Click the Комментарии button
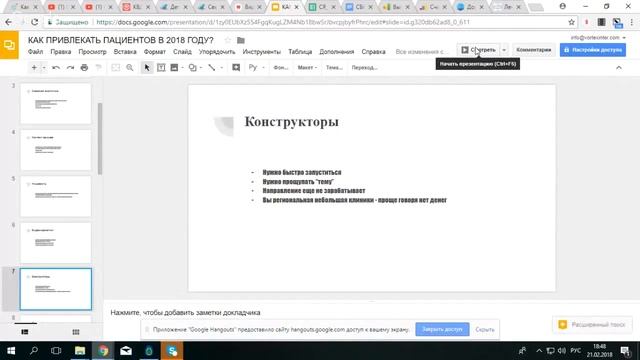Viewport: 640px width, 360px height. point(533,50)
